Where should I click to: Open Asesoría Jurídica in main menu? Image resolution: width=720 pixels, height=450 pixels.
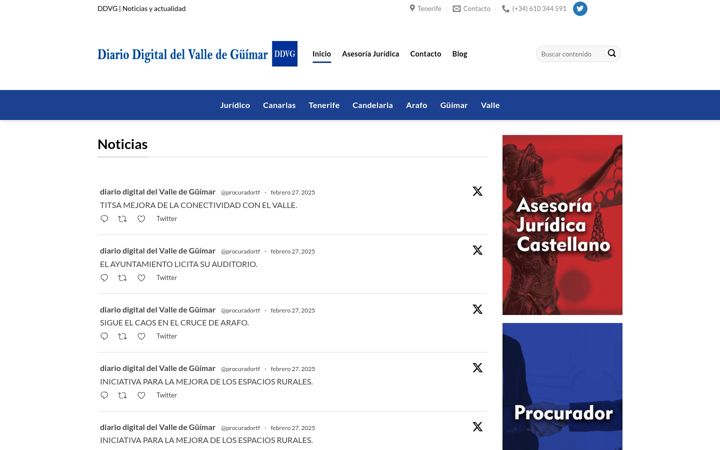coord(371,54)
